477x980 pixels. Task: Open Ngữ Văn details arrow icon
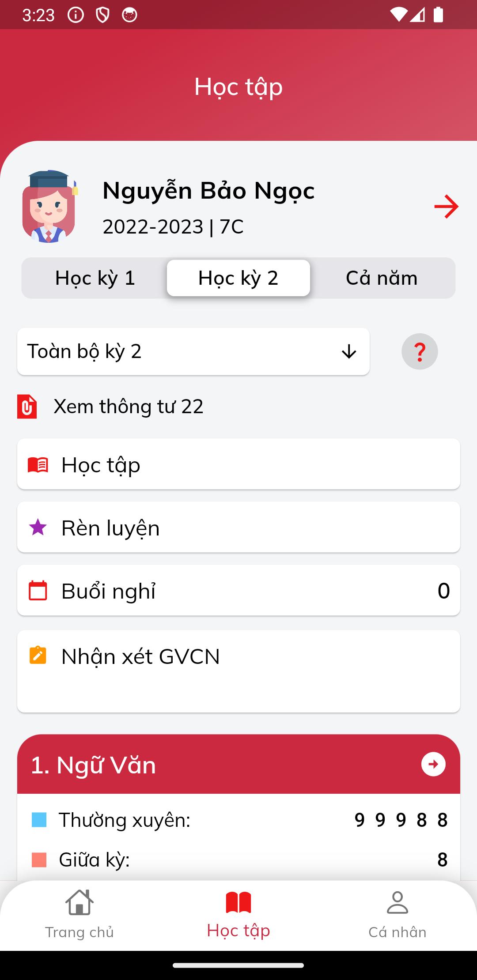433,764
